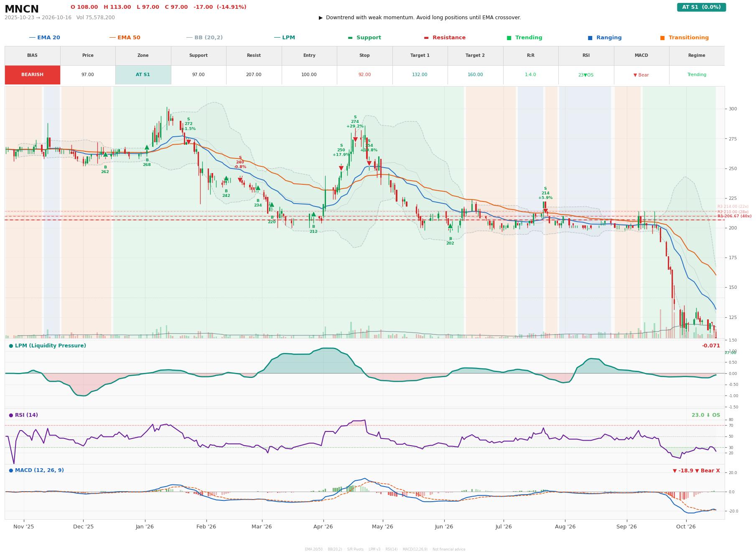Click the 92.00 Stop value

(364, 75)
